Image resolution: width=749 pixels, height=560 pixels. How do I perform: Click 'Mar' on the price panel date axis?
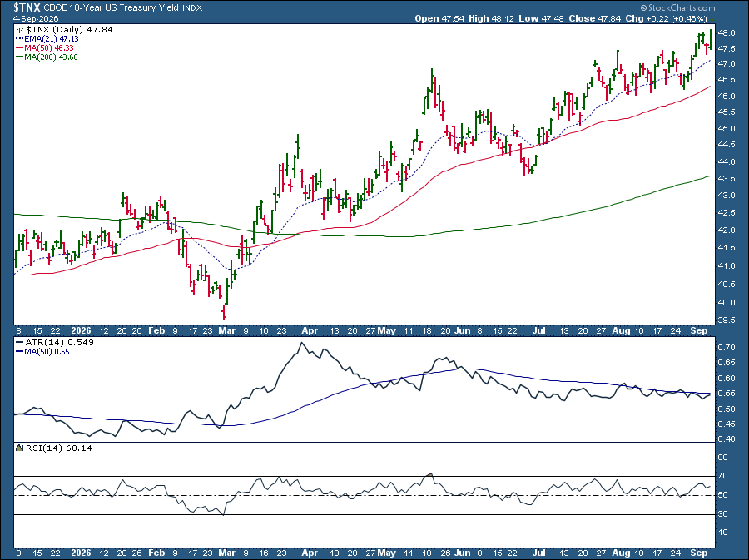pyautogui.click(x=227, y=330)
